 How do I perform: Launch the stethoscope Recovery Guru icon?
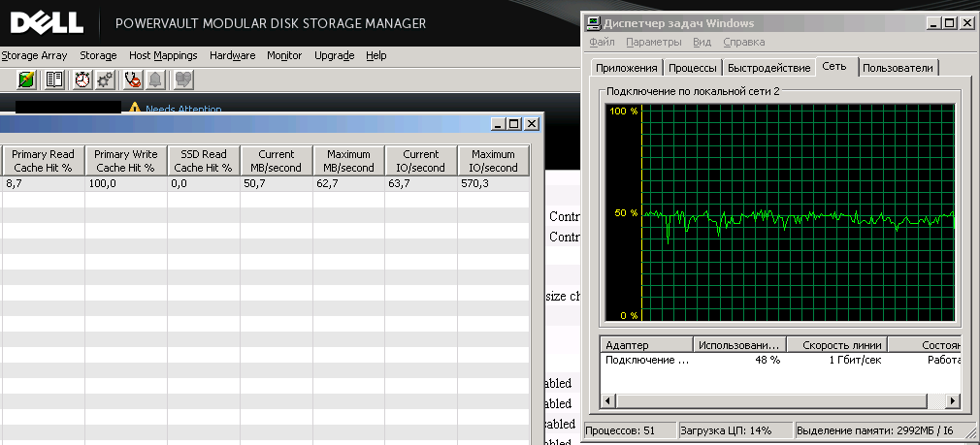[x=133, y=79]
